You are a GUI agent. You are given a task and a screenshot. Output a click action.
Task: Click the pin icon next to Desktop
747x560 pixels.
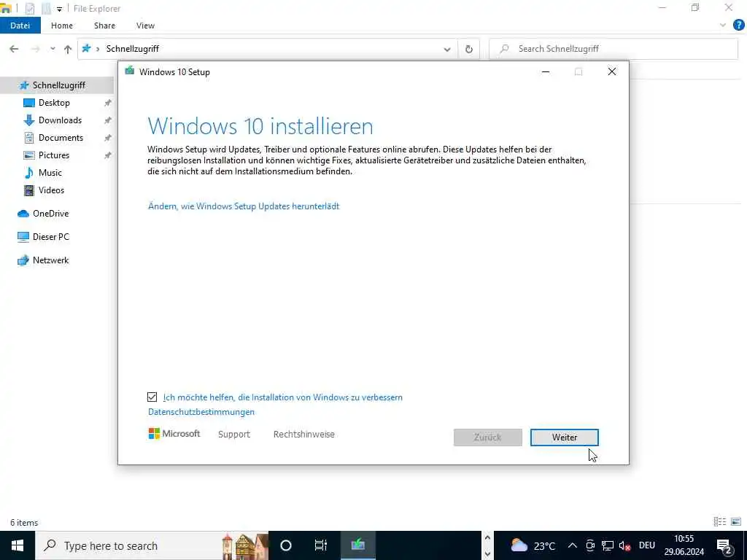pyautogui.click(x=108, y=103)
